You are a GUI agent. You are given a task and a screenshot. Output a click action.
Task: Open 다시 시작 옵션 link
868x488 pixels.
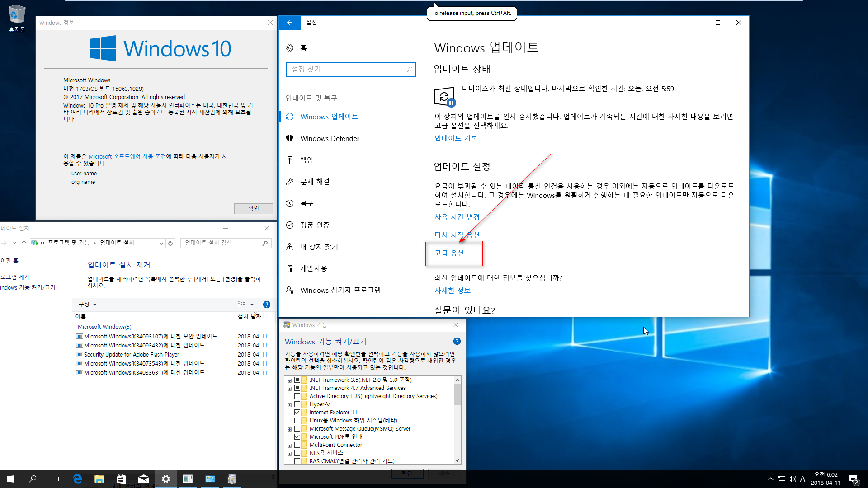coord(457,235)
